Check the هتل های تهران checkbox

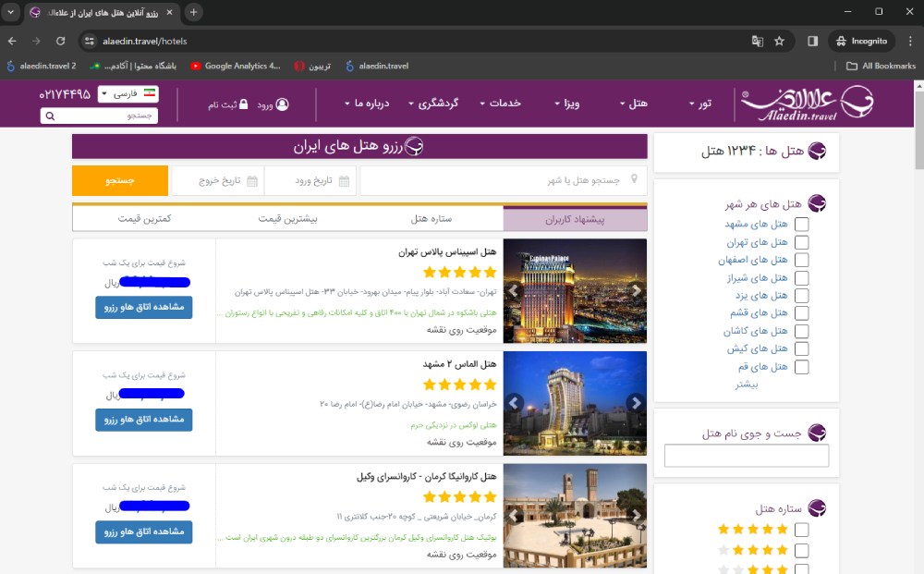point(802,242)
